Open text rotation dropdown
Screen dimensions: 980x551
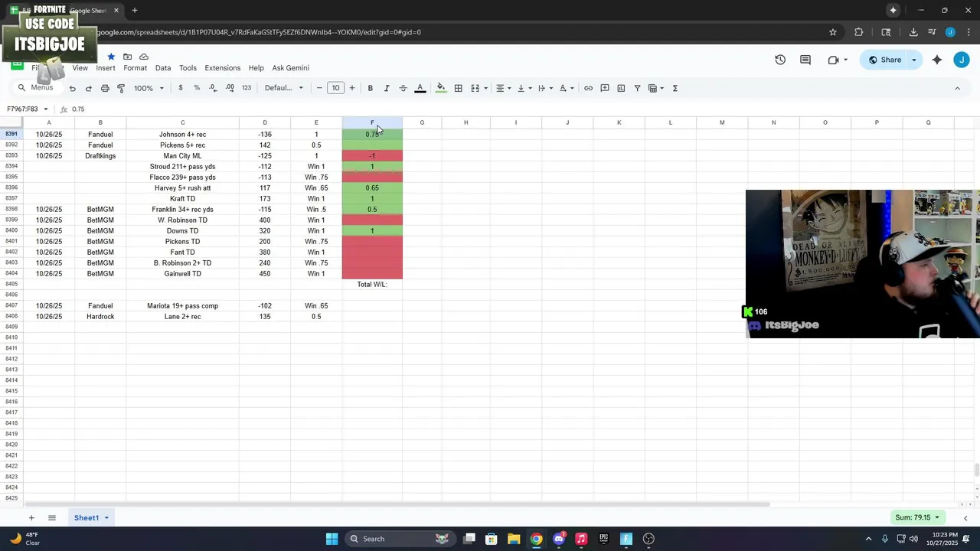pyautogui.click(x=566, y=88)
